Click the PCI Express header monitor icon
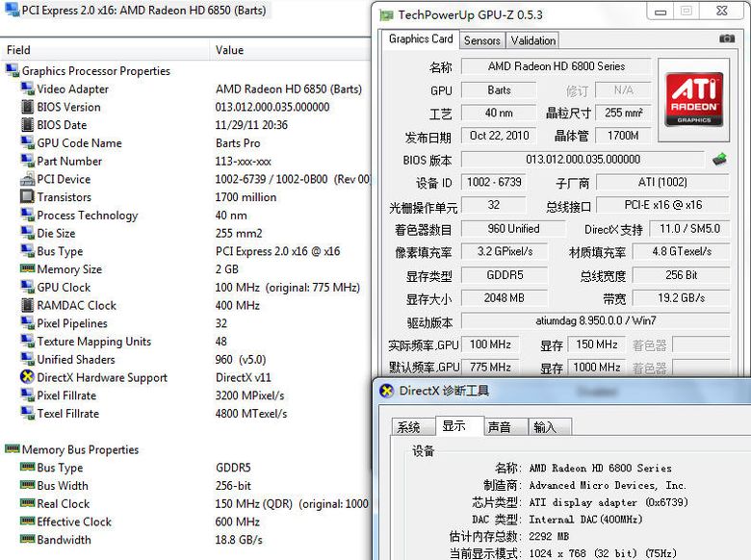 (12, 10)
